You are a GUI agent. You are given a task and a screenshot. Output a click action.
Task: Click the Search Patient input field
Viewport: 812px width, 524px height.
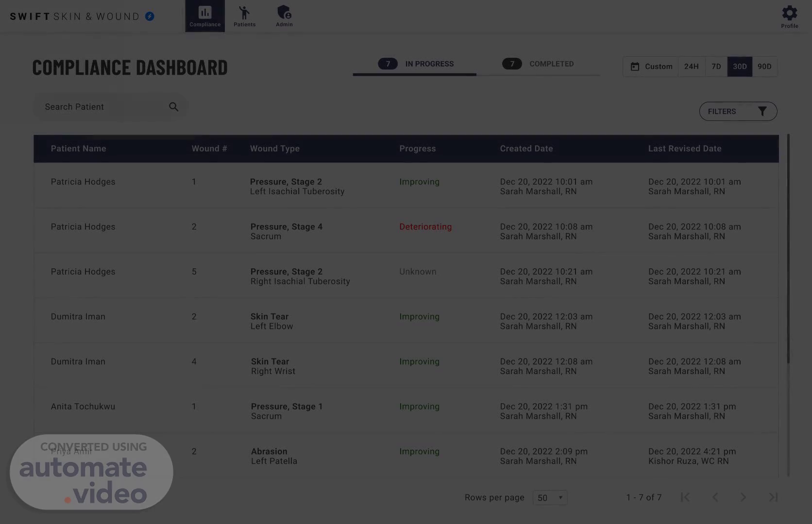tap(102, 107)
